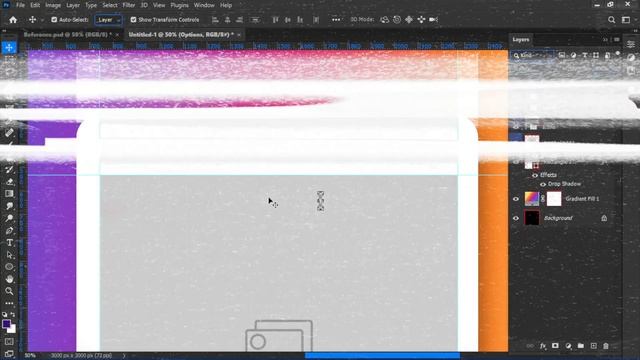
Task: Click the 3D video camera icon
Action: [x=433, y=20]
